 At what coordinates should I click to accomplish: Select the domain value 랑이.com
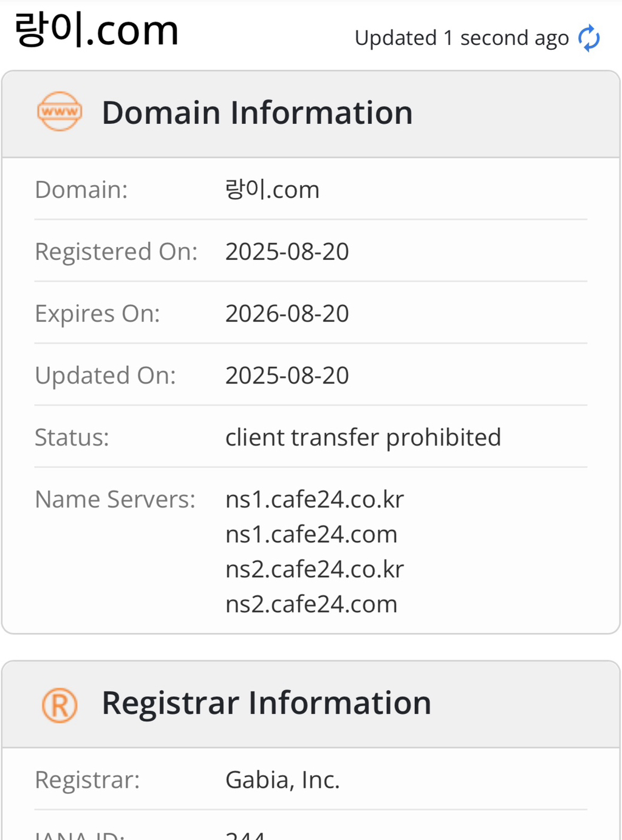click(272, 190)
